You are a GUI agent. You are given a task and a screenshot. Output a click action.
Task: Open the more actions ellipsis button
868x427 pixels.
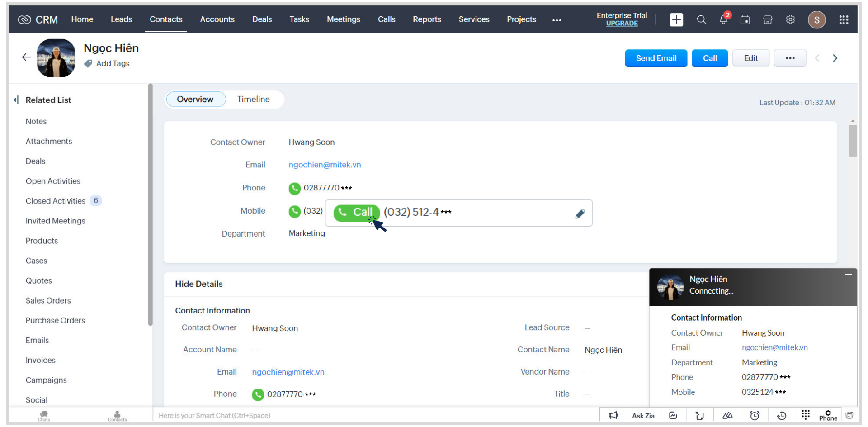(x=790, y=58)
